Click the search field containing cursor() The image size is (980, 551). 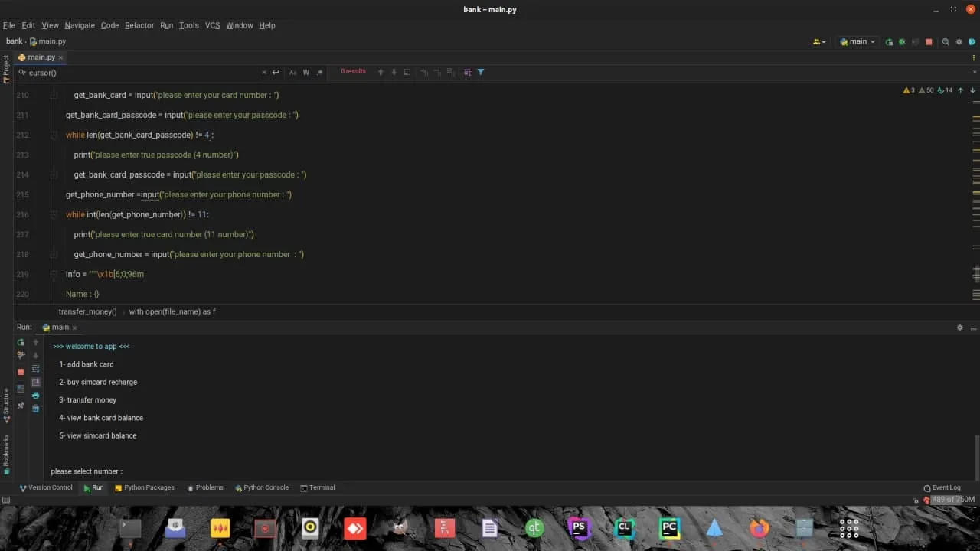click(138, 73)
